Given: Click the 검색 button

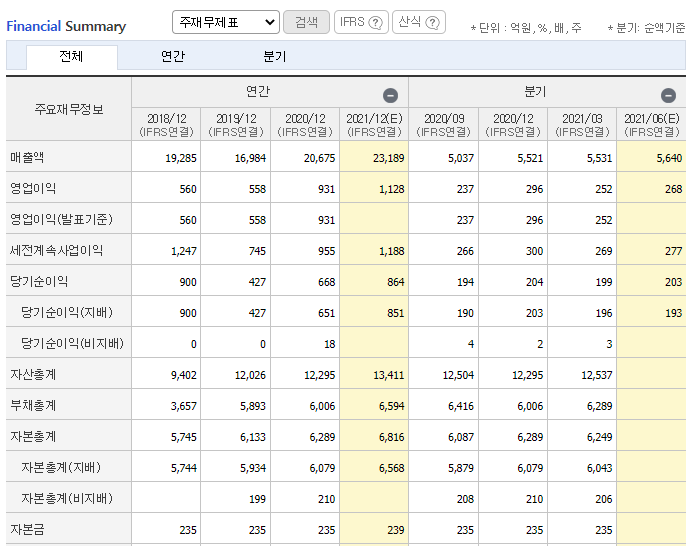Looking at the screenshot, I should click(306, 22).
